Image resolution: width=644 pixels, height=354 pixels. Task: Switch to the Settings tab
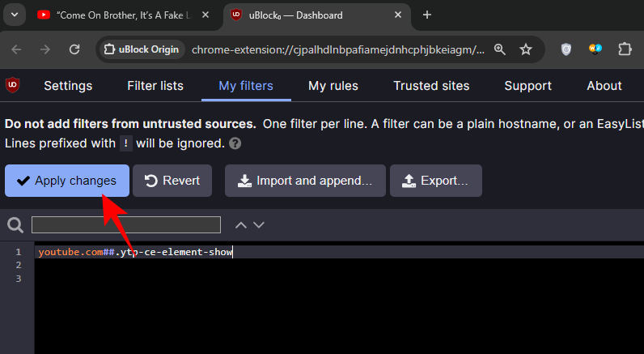[68, 86]
